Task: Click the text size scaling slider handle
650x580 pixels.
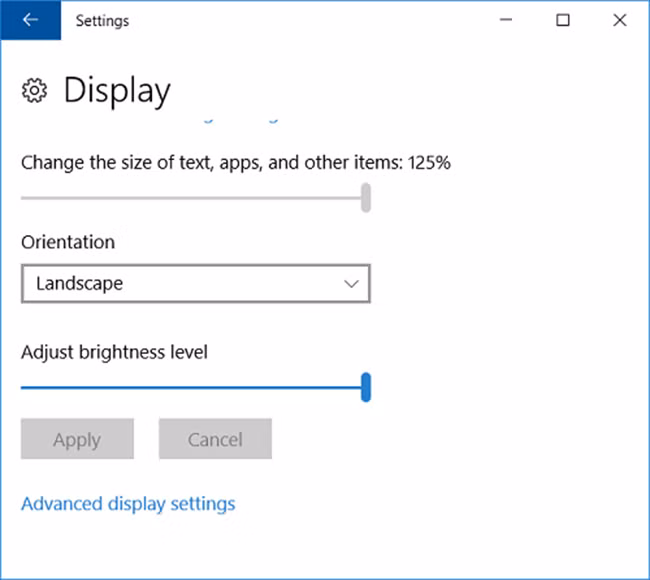Action: tap(366, 198)
